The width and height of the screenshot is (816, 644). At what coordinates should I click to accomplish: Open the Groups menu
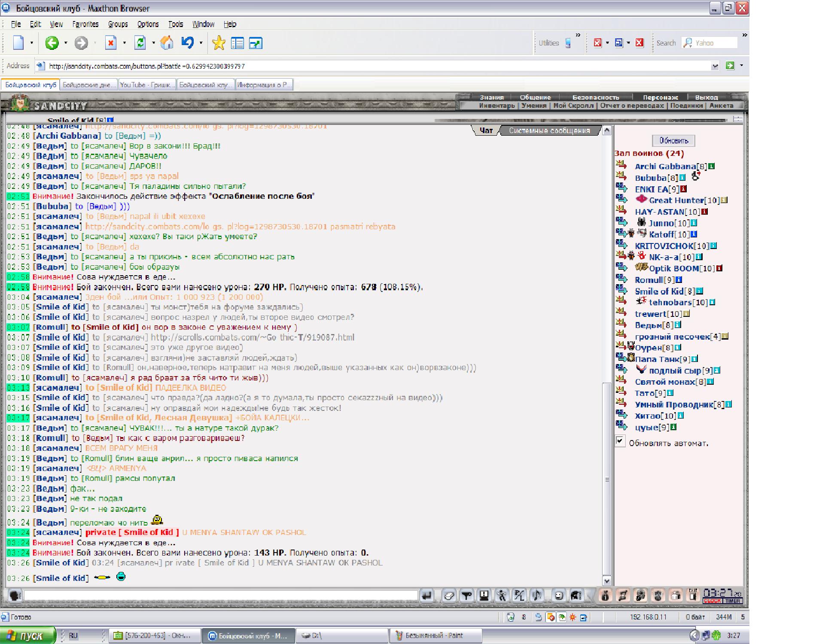pyautogui.click(x=118, y=24)
